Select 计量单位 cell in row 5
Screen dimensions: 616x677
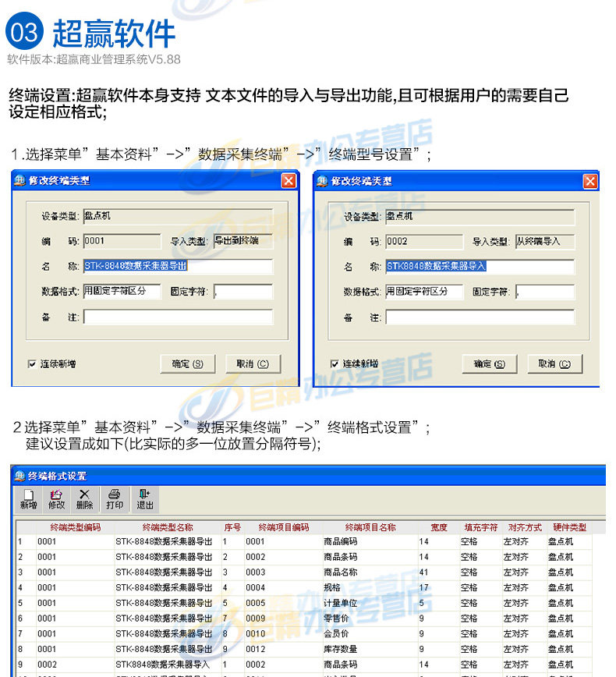pos(370,603)
